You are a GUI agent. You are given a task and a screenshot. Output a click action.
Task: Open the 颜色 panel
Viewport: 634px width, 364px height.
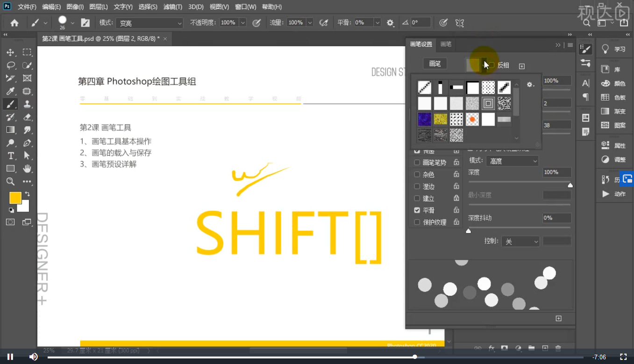pyautogui.click(x=614, y=83)
